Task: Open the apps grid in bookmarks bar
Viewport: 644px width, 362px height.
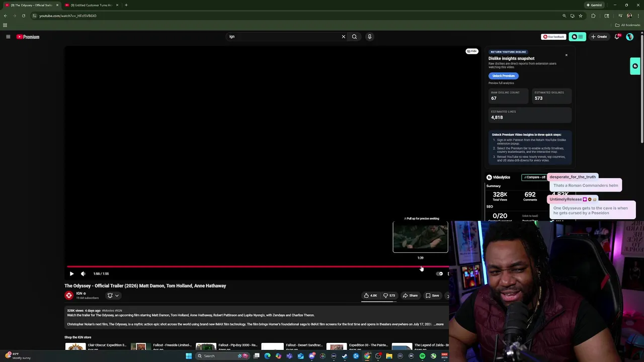Action: coord(5,25)
